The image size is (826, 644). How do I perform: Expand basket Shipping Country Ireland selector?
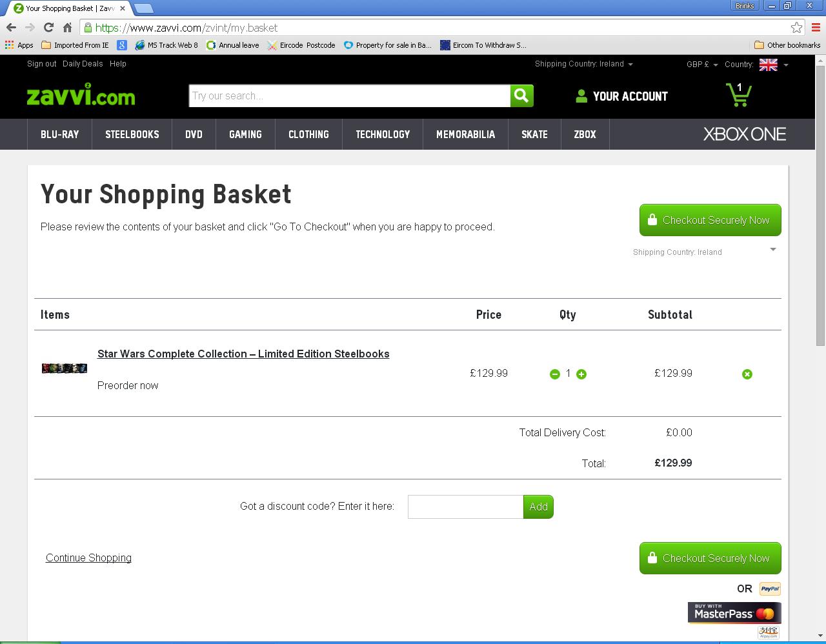click(705, 252)
